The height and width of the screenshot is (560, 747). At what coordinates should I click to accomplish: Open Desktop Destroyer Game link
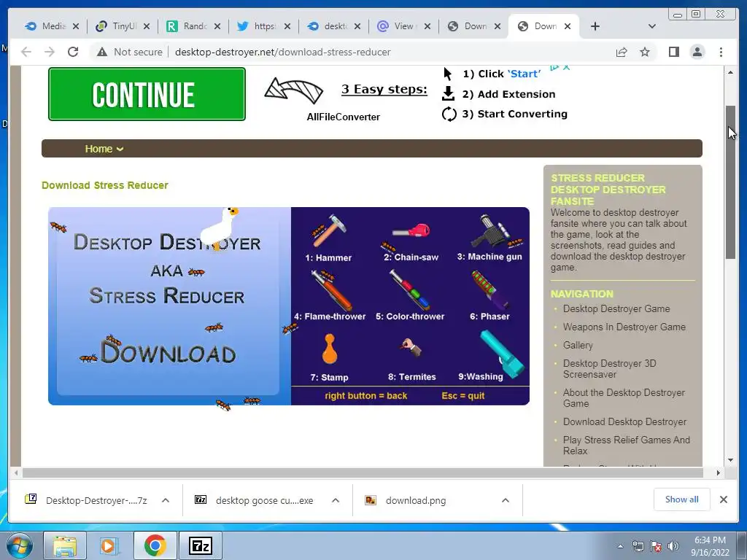tap(616, 308)
